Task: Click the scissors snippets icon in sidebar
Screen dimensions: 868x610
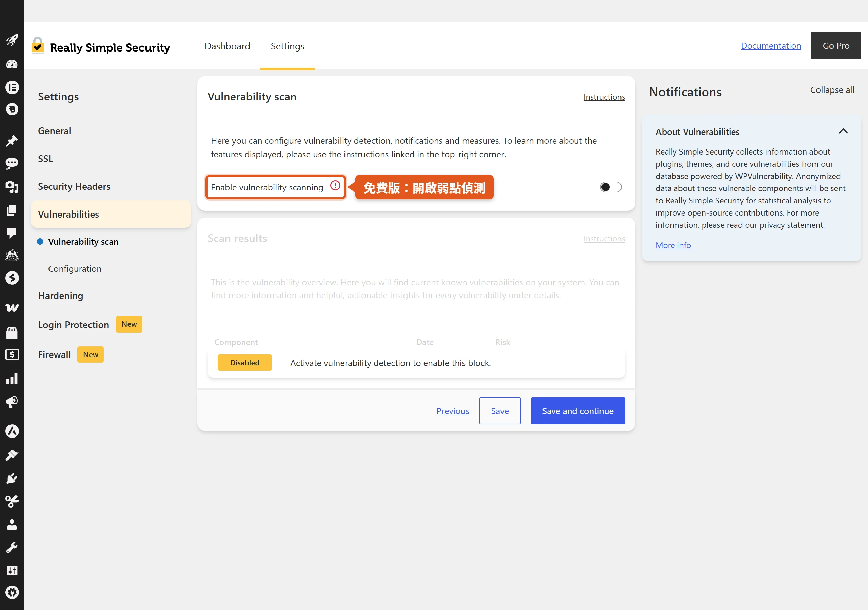Action: [x=12, y=502]
